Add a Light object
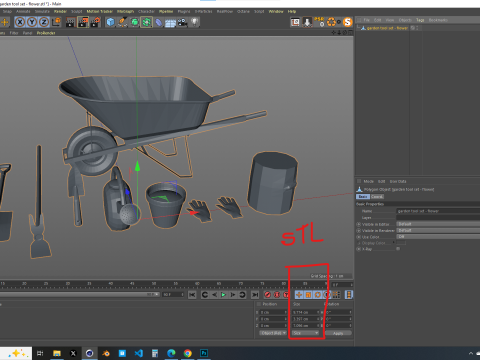The width and height of the screenshot is (480, 360). tap(194, 22)
